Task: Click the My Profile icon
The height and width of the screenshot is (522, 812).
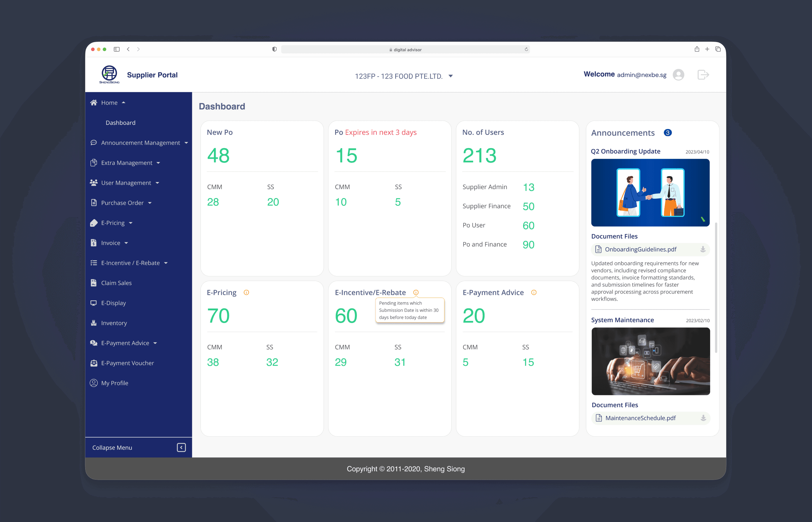Action: [x=94, y=383]
